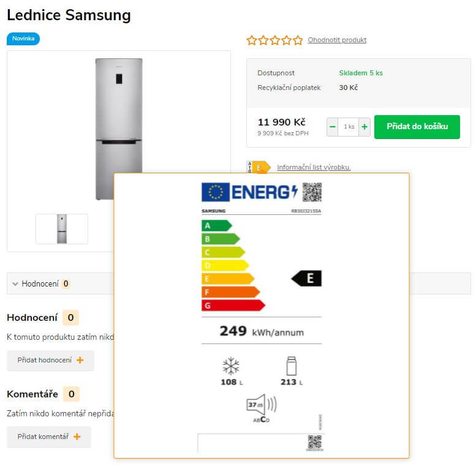Decrease quantity with the minus button
476x469 pixels.
333,127
